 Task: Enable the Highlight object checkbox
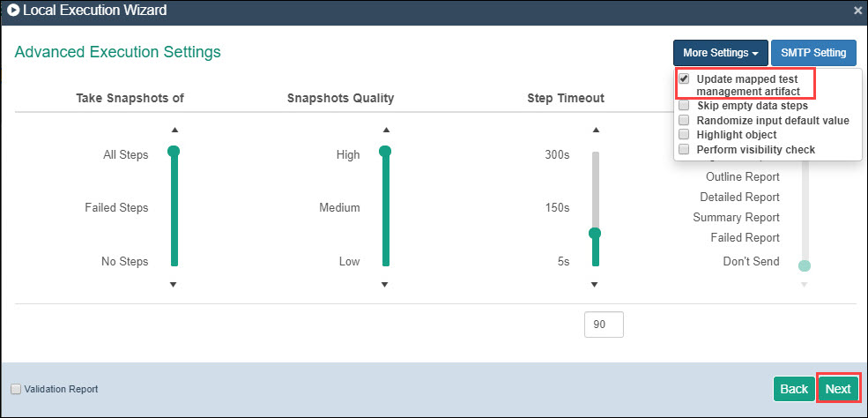[x=685, y=134]
